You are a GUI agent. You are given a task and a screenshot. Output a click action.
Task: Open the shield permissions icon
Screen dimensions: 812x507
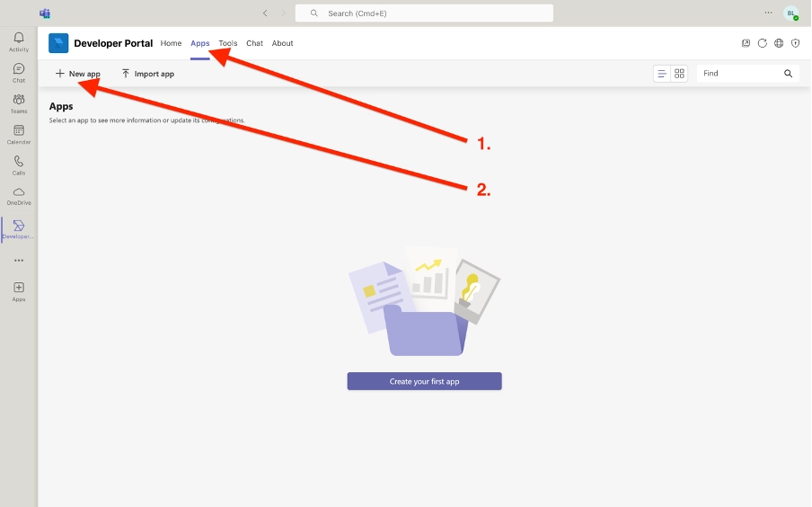coord(796,43)
